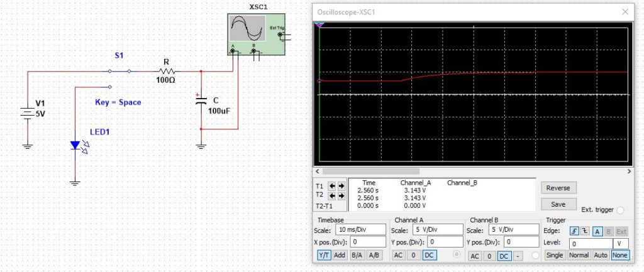The width and height of the screenshot is (644, 272).
Task: Select Channel A radio indicator
Action: pos(457,255)
